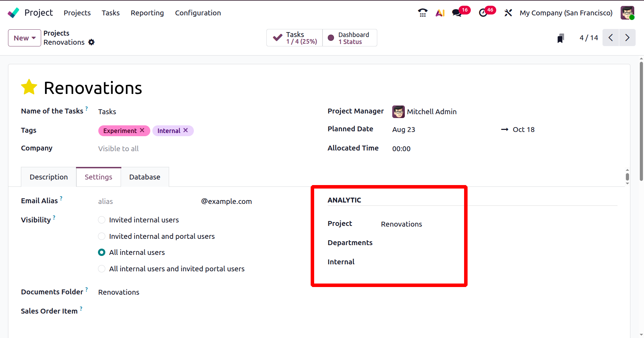The width and height of the screenshot is (644, 338).
Task: Open the voip phone icon
Action: 423,13
